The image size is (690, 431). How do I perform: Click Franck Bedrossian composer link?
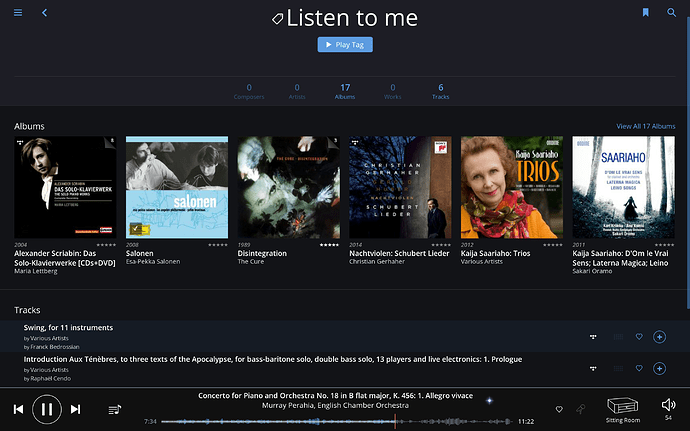point(55,347)
